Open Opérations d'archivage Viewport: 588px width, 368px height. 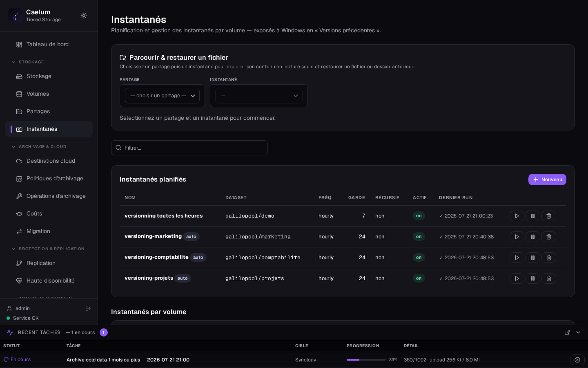49,196
